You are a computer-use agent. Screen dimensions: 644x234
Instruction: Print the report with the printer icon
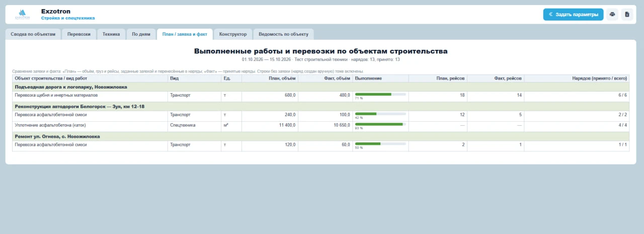point(612,15)
